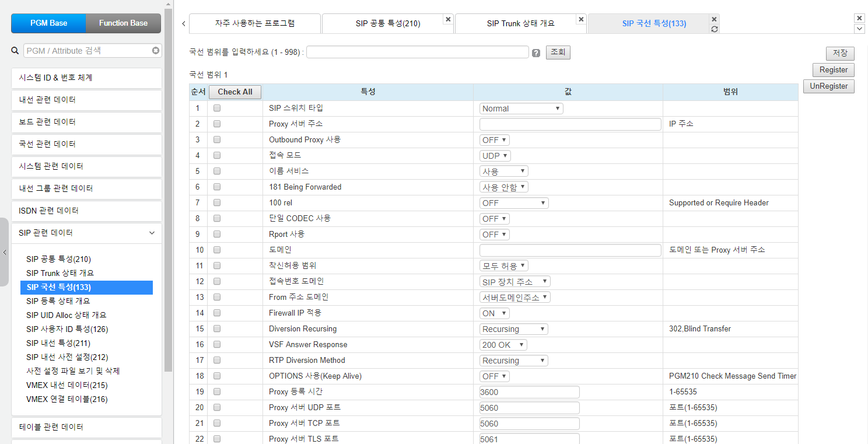Viewport: 868px width, 444px height.
Task: Check the 접속 모드 row checkbox
Action: (217, 155)
